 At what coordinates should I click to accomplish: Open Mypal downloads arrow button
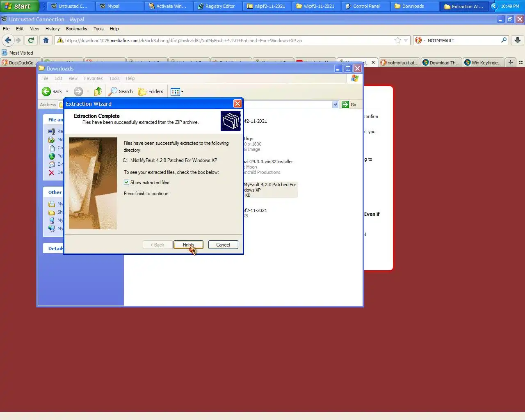(x=518, y=40)
